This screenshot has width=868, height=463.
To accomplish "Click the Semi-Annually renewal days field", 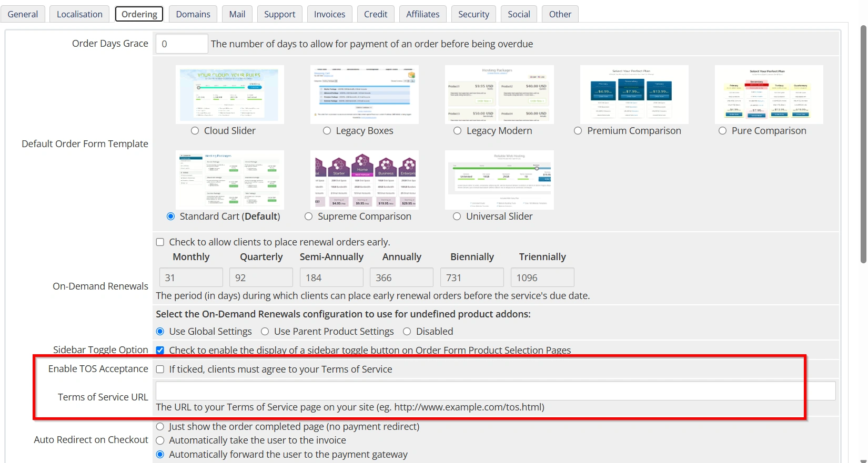I will (x=331, y=277).
